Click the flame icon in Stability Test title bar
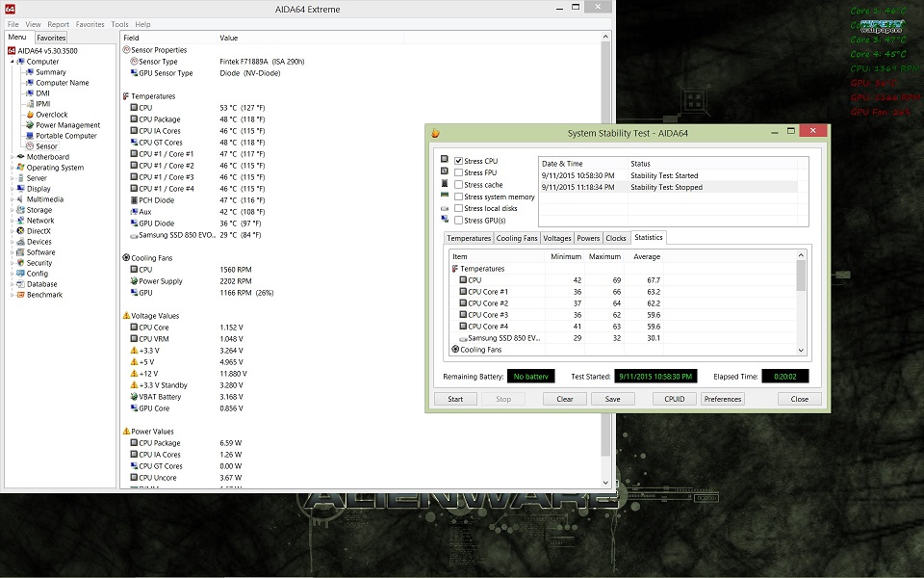 point(435,133)
